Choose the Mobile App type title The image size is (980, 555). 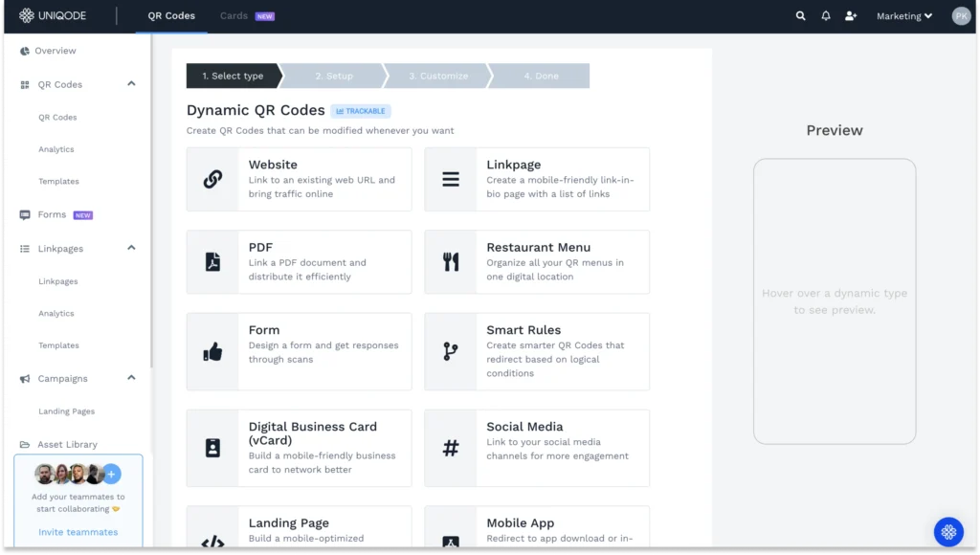(520, 522)
